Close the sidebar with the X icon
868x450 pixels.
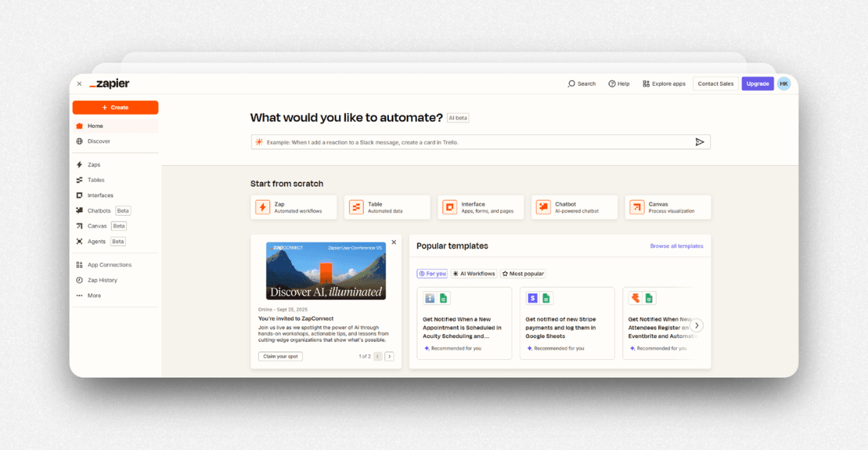(79, 84)
